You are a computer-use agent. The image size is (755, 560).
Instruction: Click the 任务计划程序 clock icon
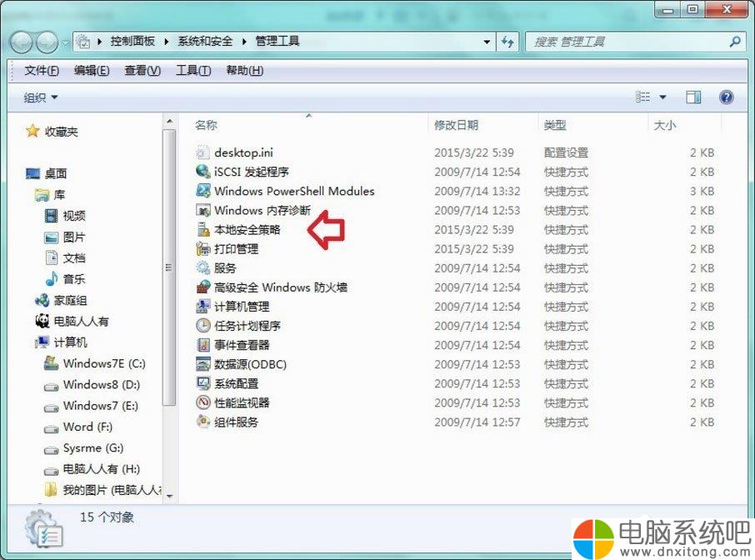tap(202, 326)
